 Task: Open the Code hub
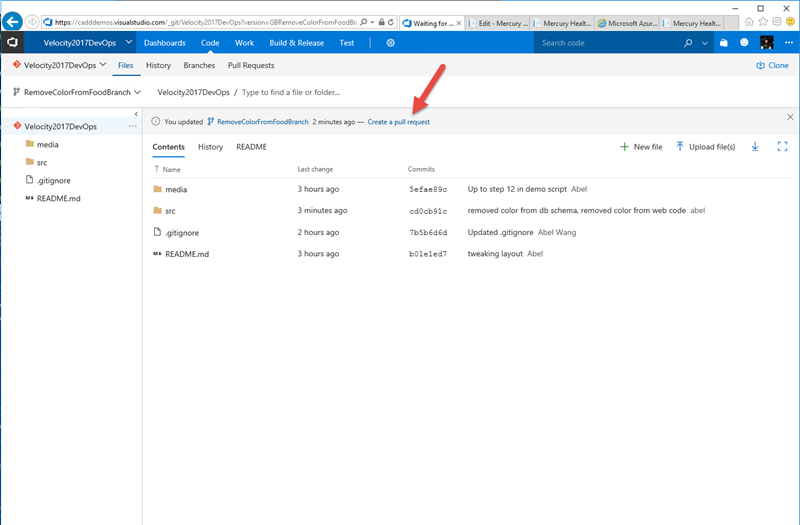point(210,43)
